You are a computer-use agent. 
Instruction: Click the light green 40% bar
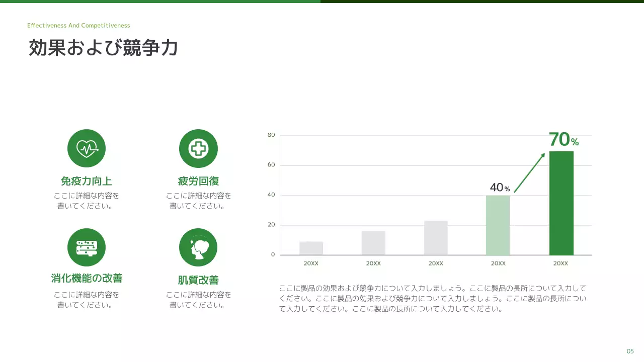click(x=498, y=225)
